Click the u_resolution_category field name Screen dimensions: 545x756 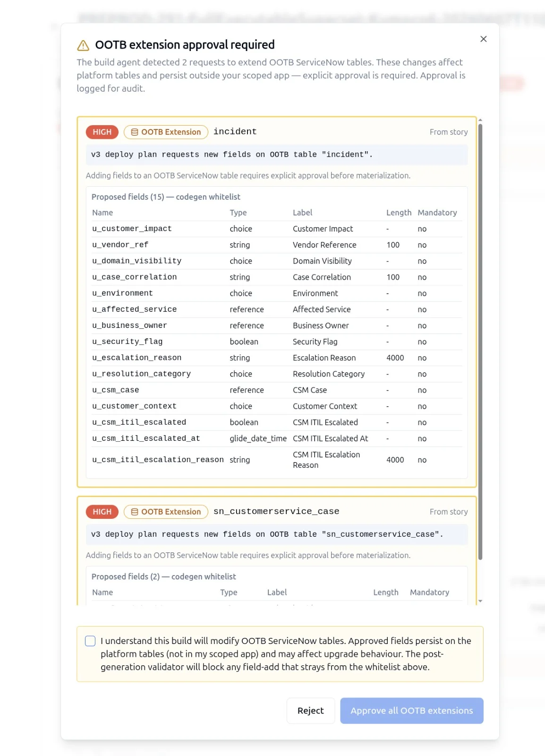click(x=141, y=374)
